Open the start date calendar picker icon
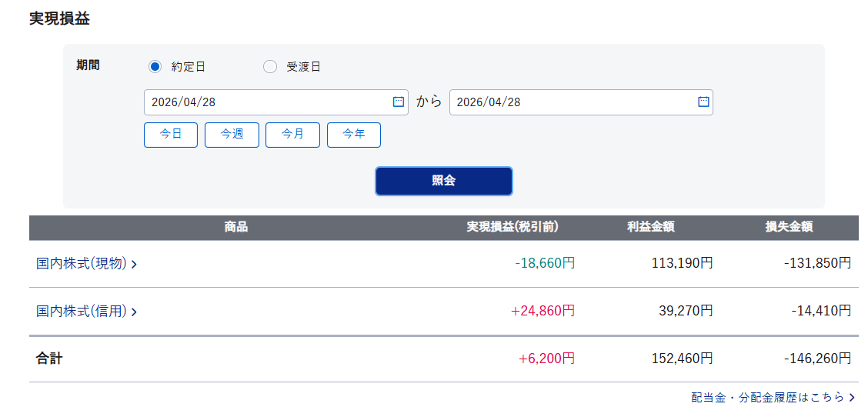Image resolution: width=868 pixels, height=417 pixels. 398,102
